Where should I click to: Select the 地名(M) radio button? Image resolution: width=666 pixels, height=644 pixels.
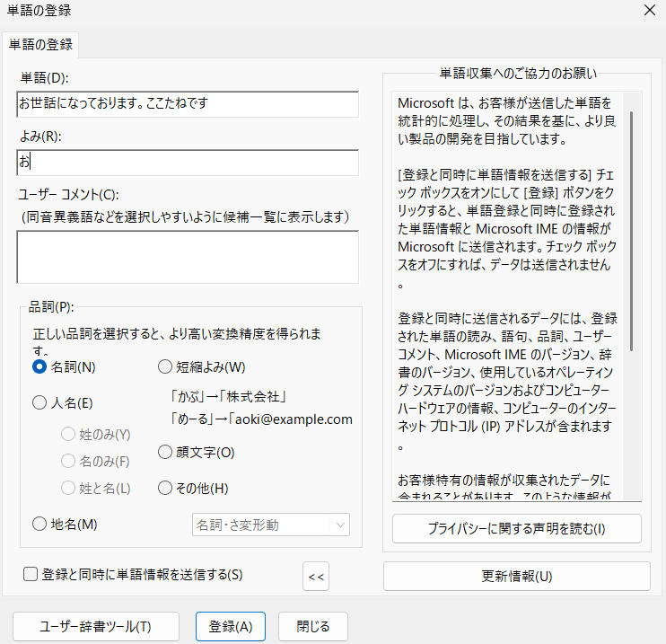coord(39,524)
